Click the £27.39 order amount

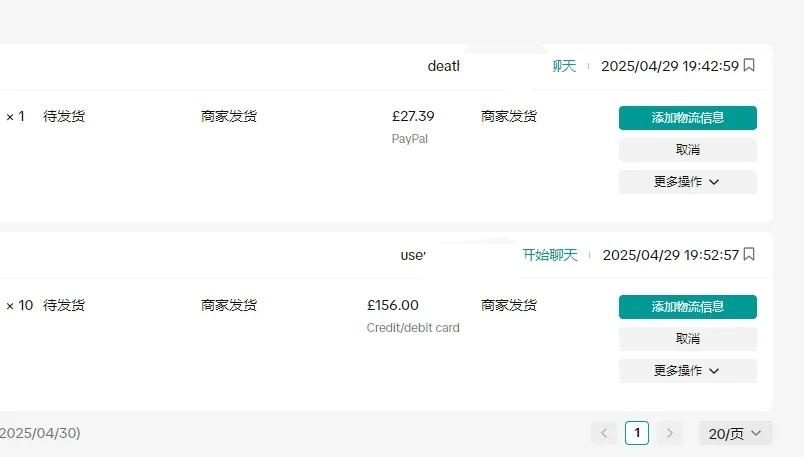(413, 116)
